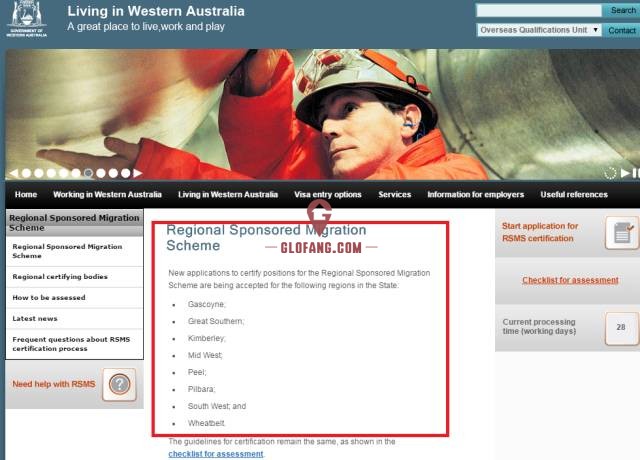Play the banner slideshow
Image resolution: width=640 pixels, height=460 pixels.
click(625, 173)
